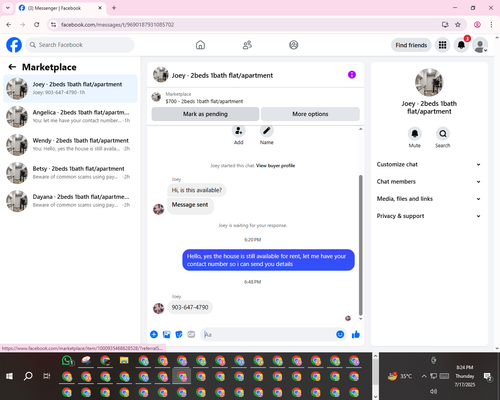Open Angelica conversation in the list
This screenshot has height=400, width=500.
(70, 117)
